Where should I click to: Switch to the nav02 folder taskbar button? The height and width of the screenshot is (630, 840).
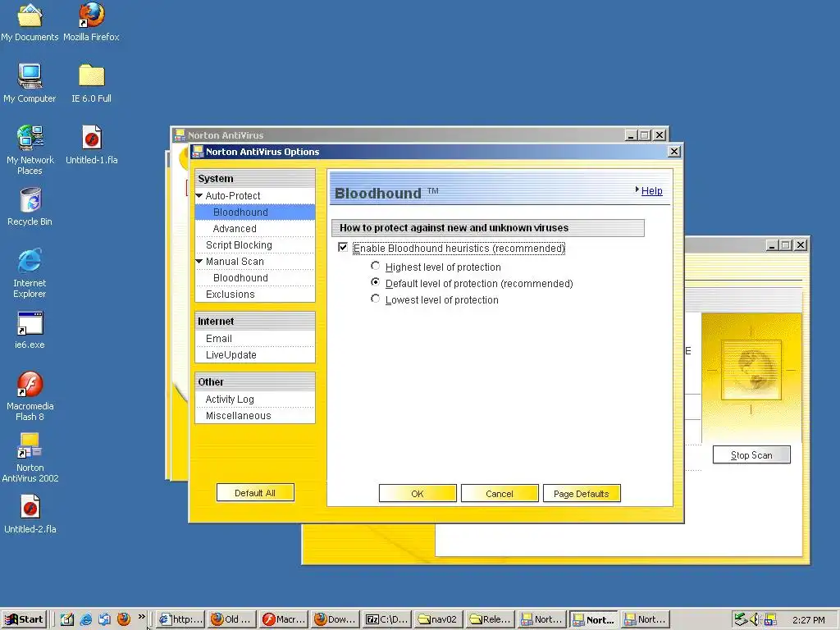[x=438, y=619]
